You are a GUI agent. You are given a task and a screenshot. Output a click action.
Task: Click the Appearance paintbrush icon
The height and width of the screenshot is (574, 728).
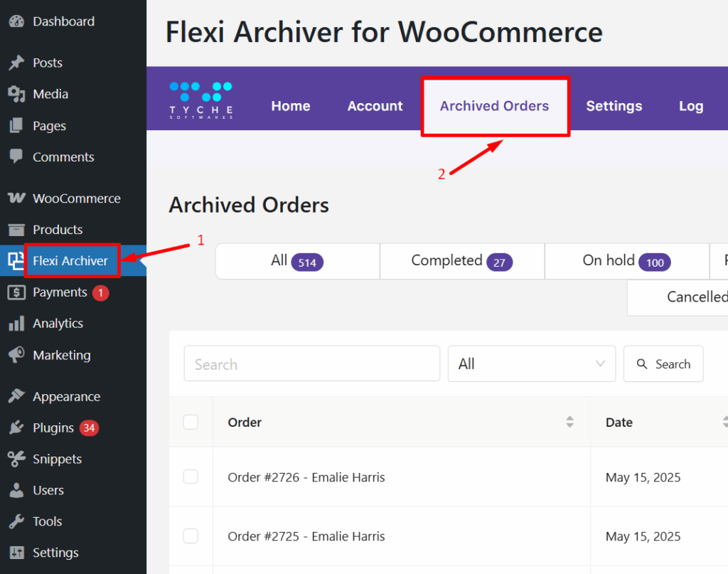pos(16,396)
